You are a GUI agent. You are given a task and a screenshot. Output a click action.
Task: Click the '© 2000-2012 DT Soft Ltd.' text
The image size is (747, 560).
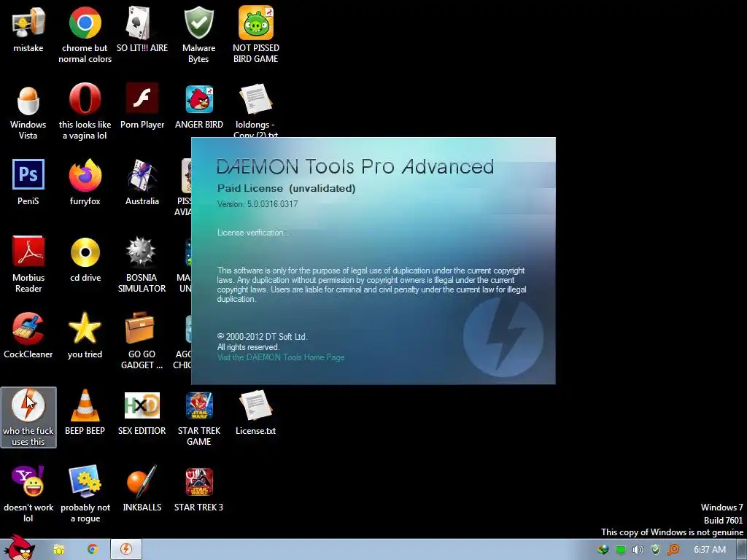pyautogui.click(x=263, y=337)
